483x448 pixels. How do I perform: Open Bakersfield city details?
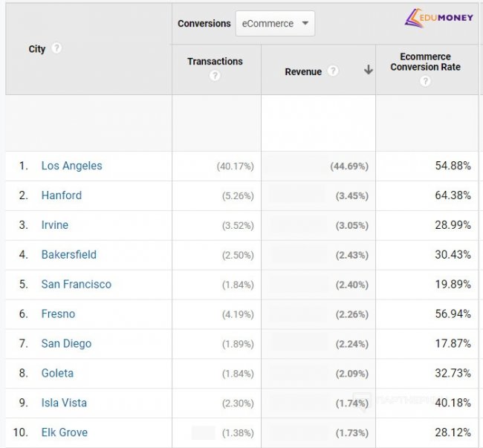(68, 255)
